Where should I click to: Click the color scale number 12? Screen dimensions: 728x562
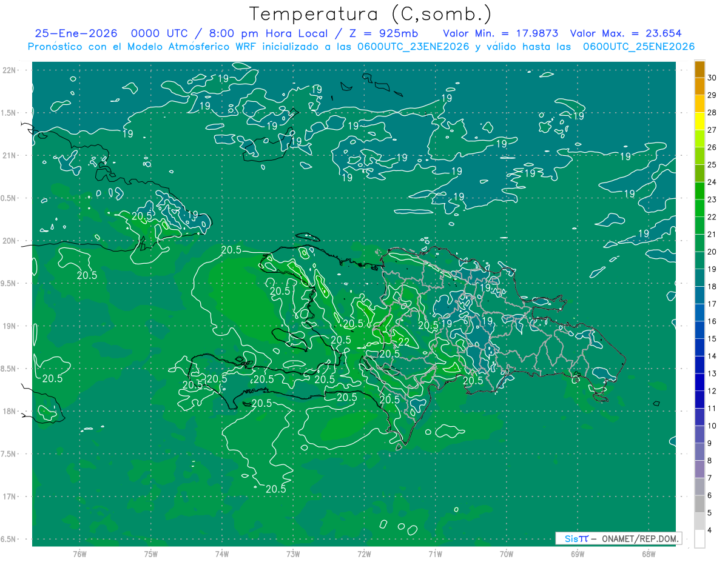click(712, 391)
